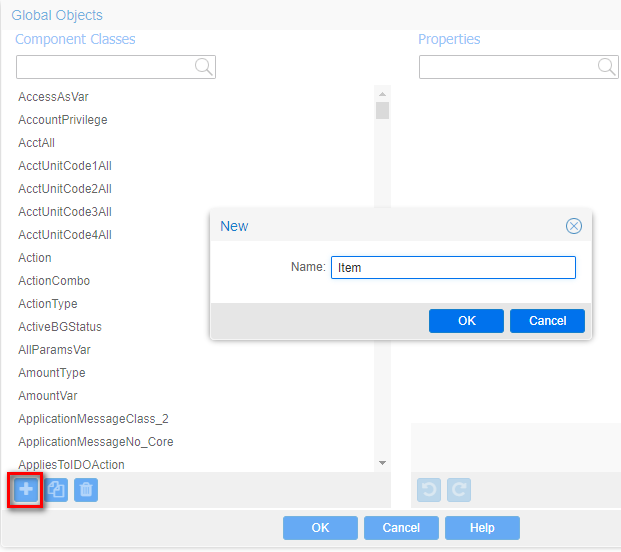621x552 pixels.
Task: Click the add new component class icon
Action: coord(25,490)
